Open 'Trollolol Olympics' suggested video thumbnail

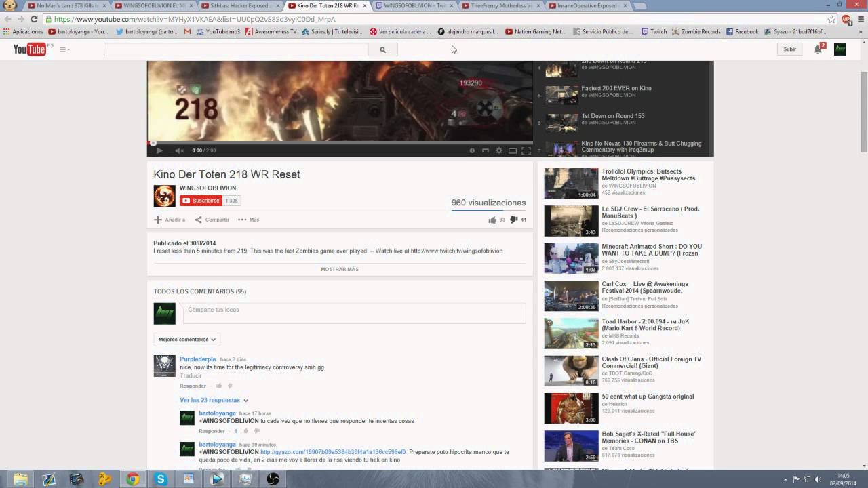(x=571, y=183)
